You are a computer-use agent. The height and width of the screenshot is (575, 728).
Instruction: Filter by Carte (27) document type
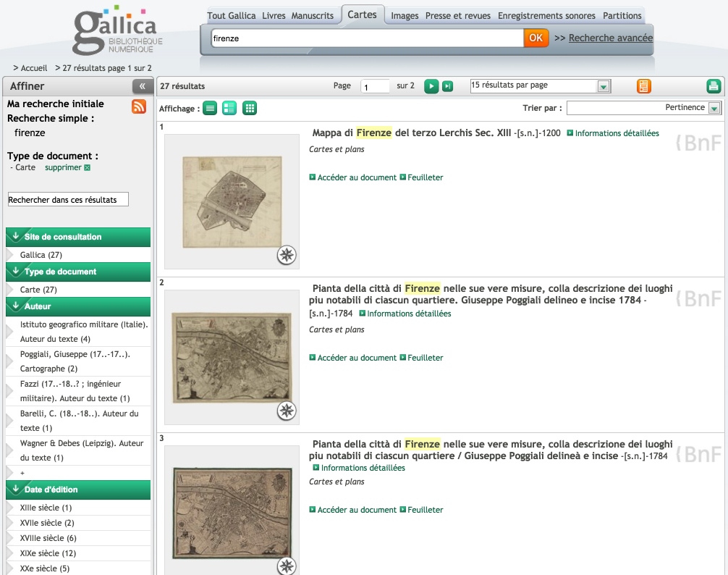(38, 290)
